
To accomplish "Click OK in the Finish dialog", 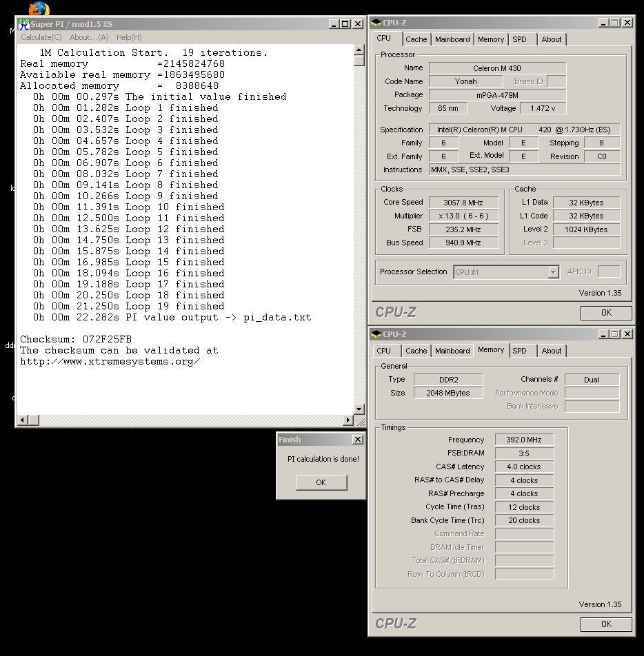I will [x=321, y=482].
